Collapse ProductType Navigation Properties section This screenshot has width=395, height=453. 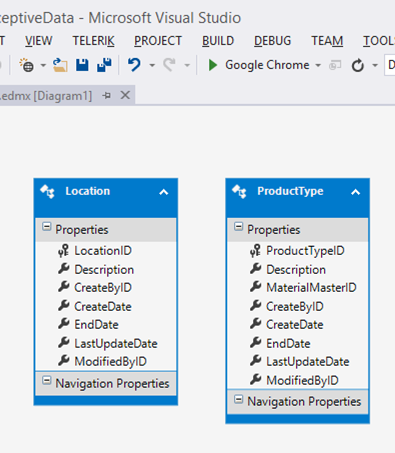pyautogui.click(x=238, y=399)
